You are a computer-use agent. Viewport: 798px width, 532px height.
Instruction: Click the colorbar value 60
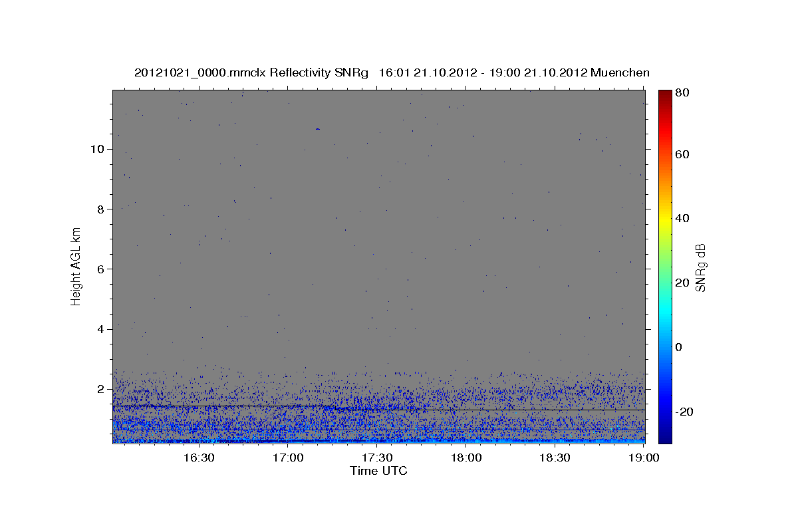click(x=683, y=154)
